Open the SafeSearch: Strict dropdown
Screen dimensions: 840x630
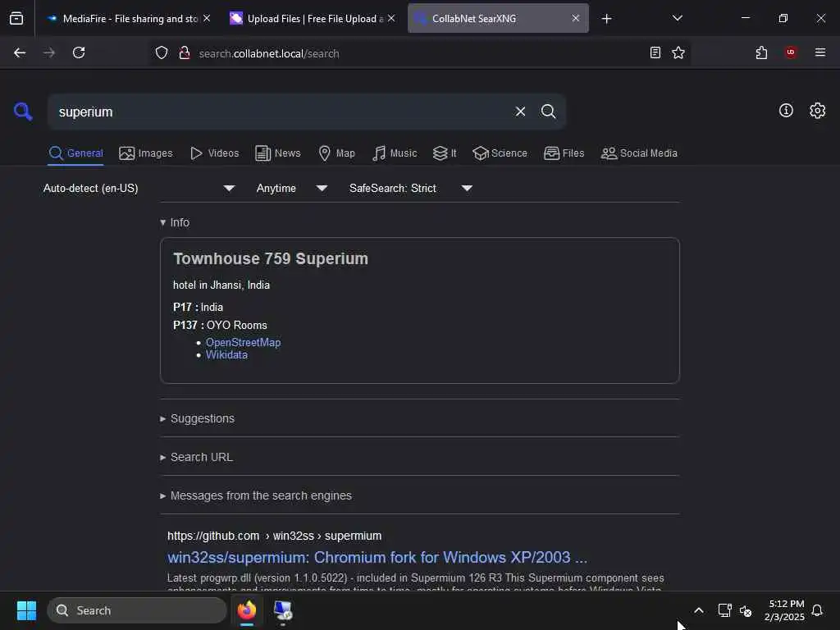[x=411, y=188]
